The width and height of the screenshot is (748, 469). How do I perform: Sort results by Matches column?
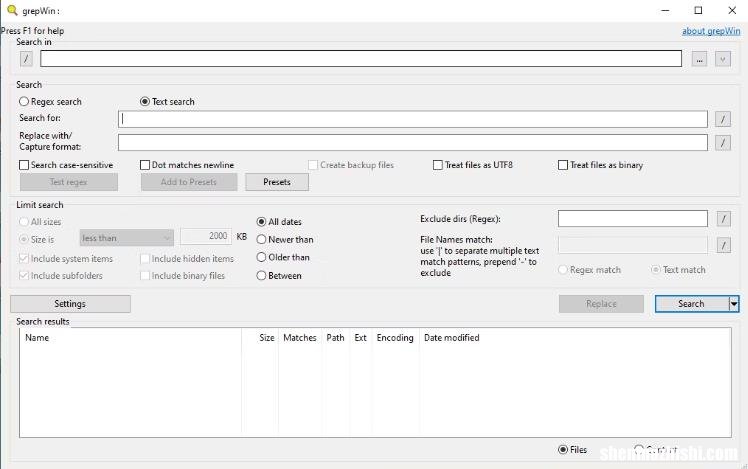point(300,338)
